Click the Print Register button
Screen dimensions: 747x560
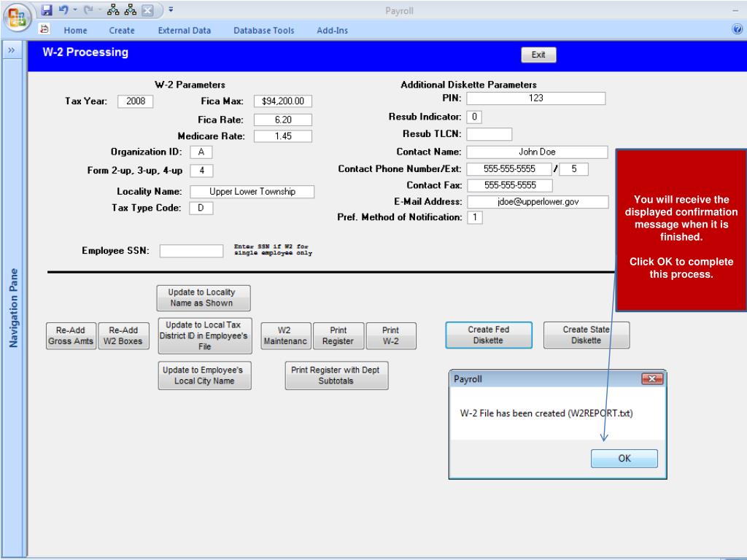click(x=338, y=335)
